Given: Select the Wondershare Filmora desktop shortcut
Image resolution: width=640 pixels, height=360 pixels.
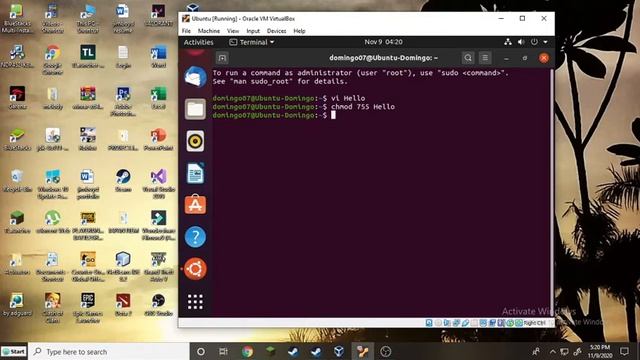Looking at the screenshot, I should 158,225.
